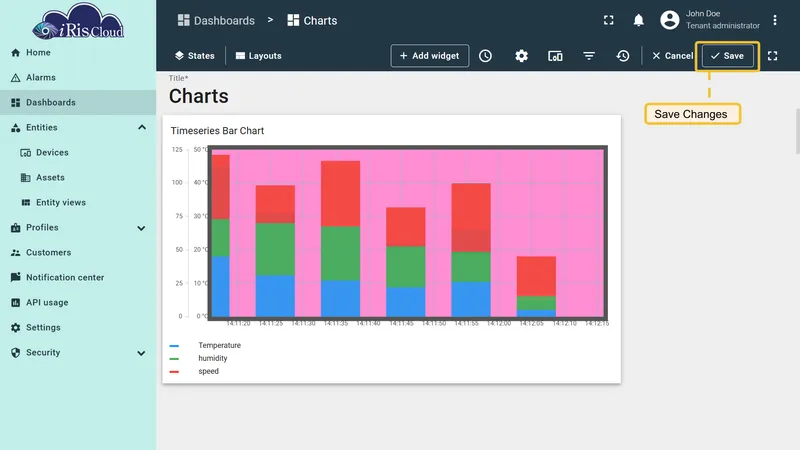Save the dashboard changes
The width and height of the screenshot is (800, 450).
click(728, 56)
